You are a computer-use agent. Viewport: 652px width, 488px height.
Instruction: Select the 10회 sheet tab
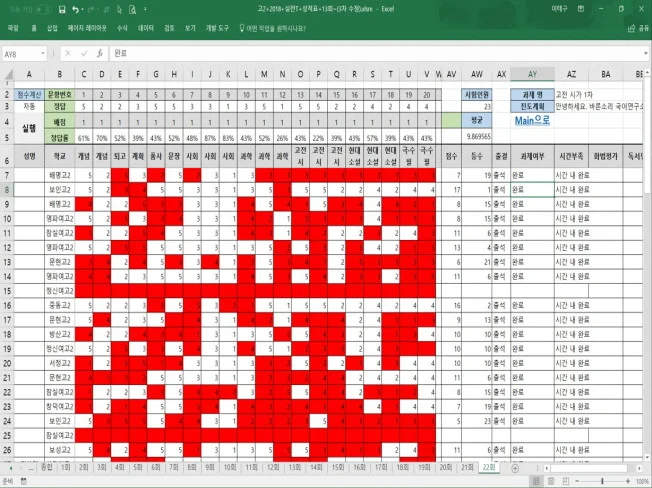pos(230,467)
